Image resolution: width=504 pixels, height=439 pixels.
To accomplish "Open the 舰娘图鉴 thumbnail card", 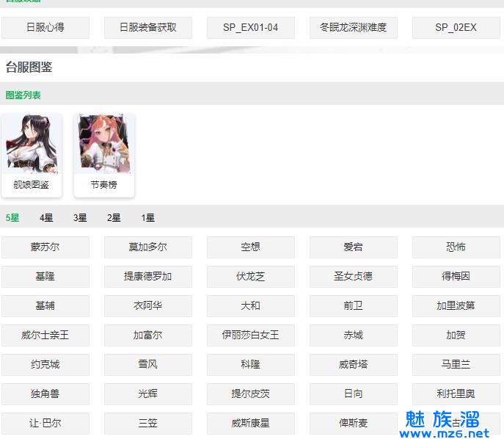I will pos(32,155).
